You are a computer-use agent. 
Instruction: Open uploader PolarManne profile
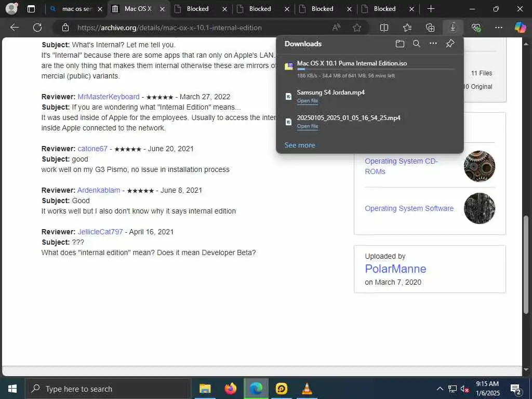pyautogui.click(x=395, y=269)
